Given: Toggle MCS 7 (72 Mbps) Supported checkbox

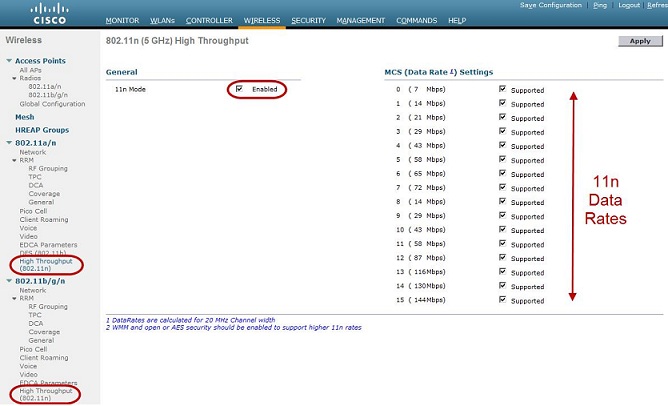Looking at the screenshot, I should 502,187.
